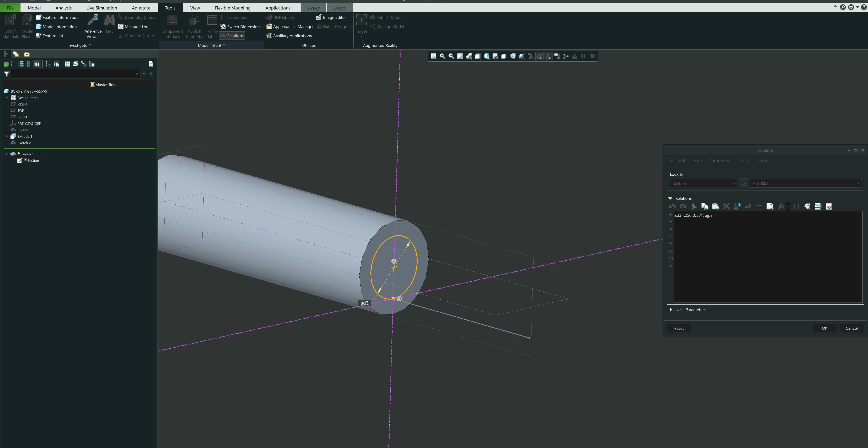
Task: Open the Look In Section dropdown
Action: (734, 183)
